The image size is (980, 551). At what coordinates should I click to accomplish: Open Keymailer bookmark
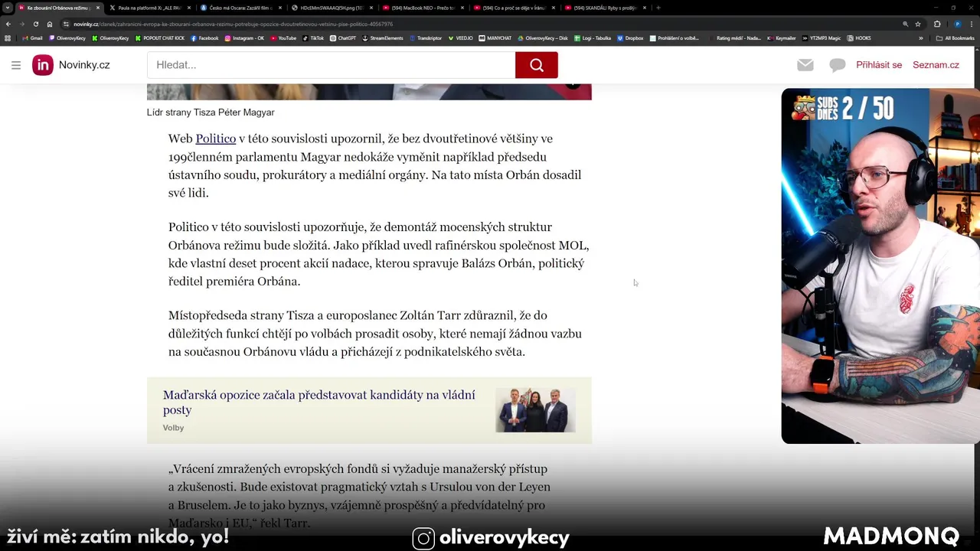pyautogui.click(x=781, y=37)
